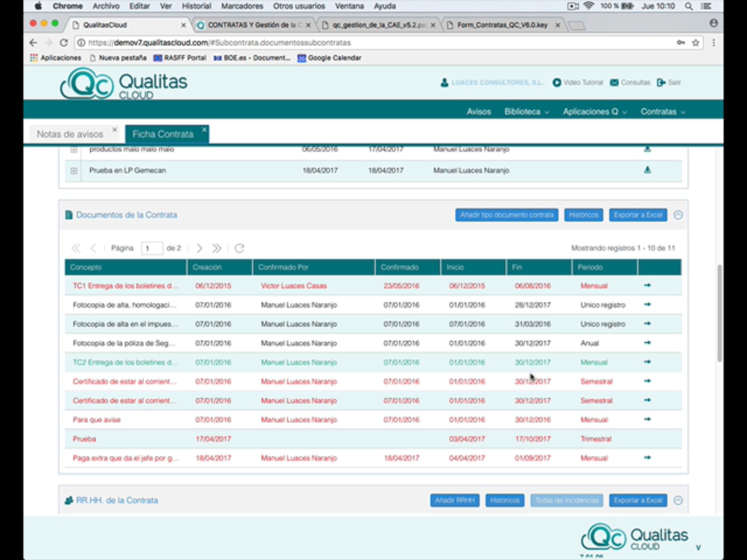This screenshot has width=747, height=560.
Task: Click the Chrome address bar
Action: [x=375, y=43]
